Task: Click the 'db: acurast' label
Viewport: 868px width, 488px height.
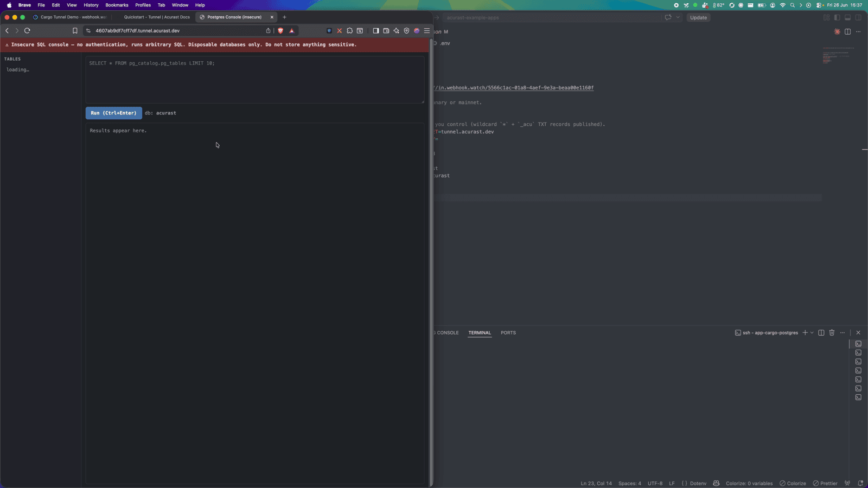Action: coord(161,113)
